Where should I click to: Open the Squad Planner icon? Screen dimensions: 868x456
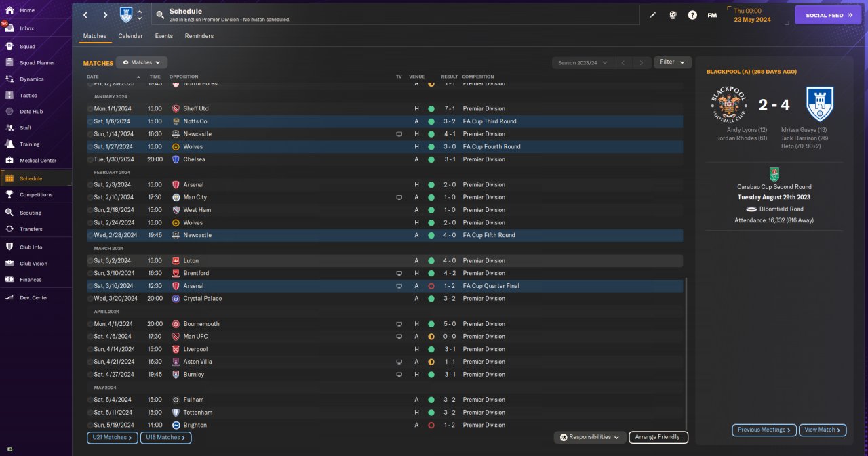click(x=9, y=63)
